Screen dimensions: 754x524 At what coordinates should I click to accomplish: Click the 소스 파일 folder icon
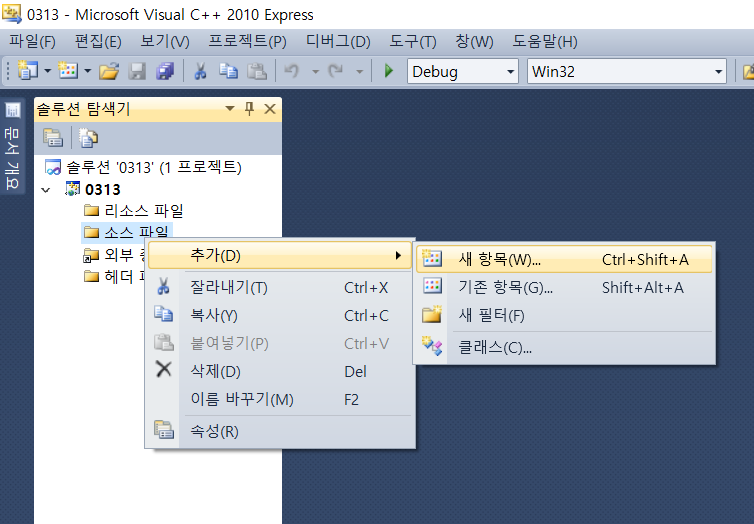pyautogui.click(x=91, y=233)
